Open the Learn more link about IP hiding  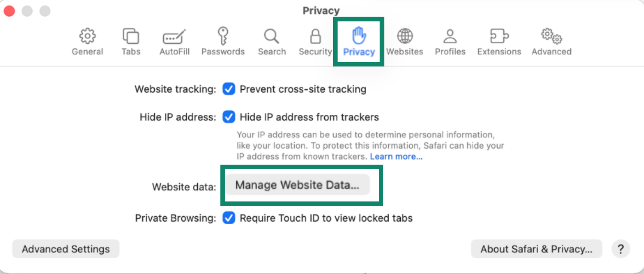pyautogui.click(x=396, y=156)
